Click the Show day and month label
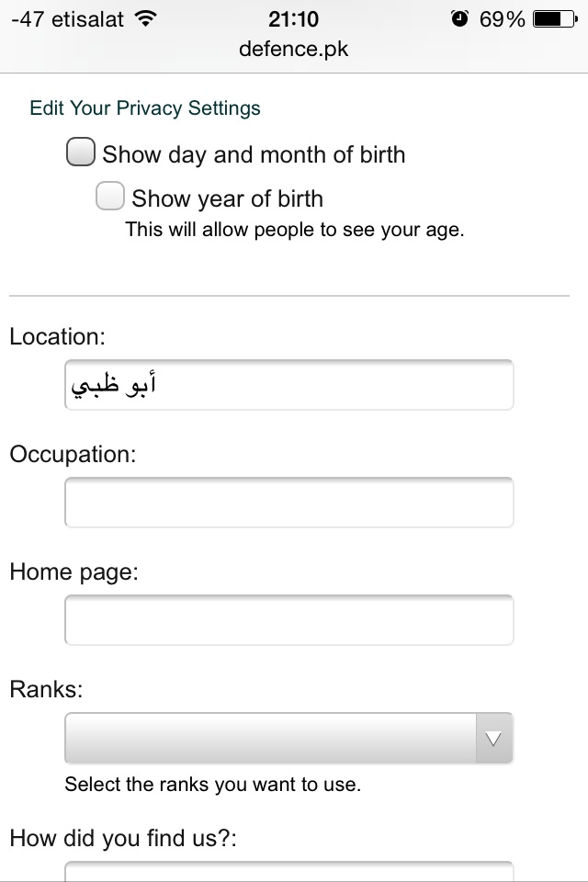Viewport: 588px width, 882px height. [x=254, y=155]
